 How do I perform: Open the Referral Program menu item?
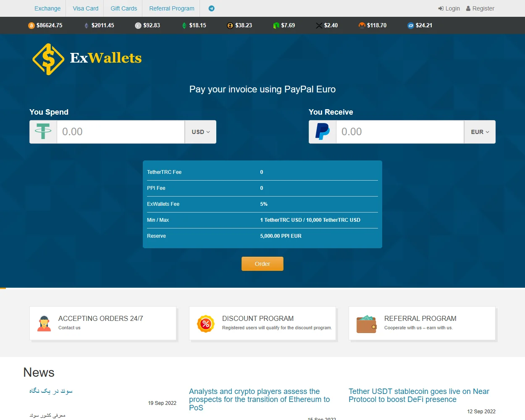172,8
